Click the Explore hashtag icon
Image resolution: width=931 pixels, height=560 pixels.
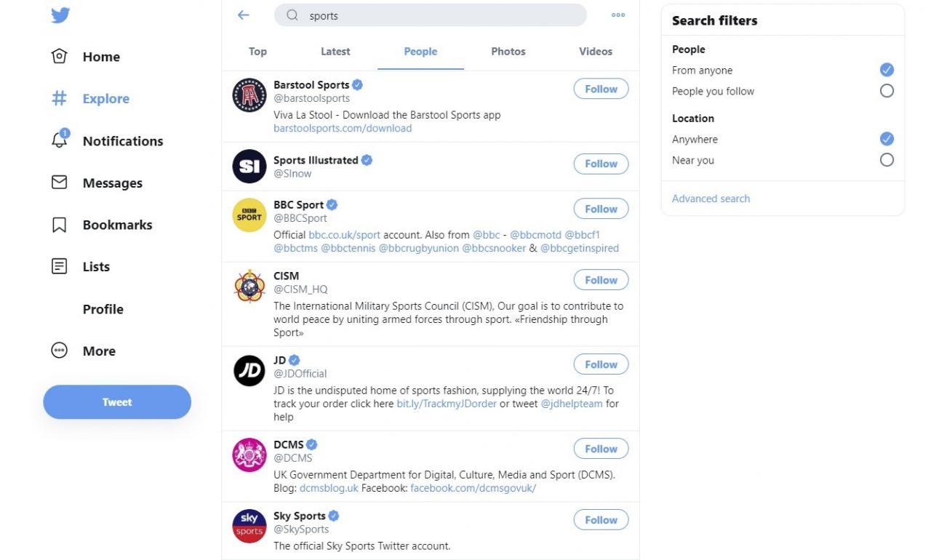click(60, 98)
